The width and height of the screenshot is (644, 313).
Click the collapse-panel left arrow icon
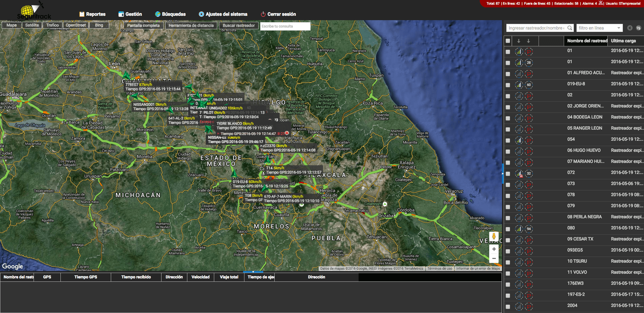click(630, 28)
